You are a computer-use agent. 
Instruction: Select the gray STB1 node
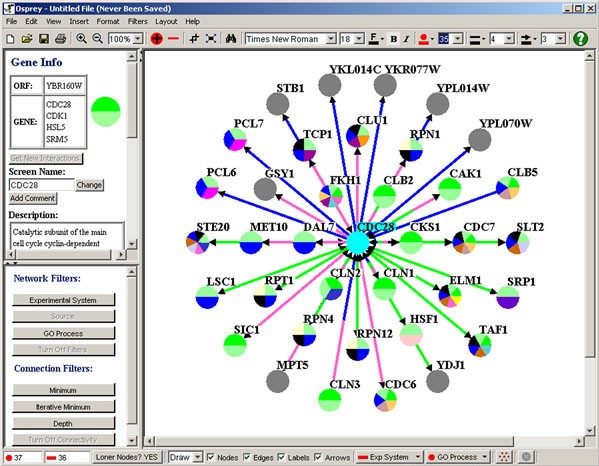click(278, 104)
